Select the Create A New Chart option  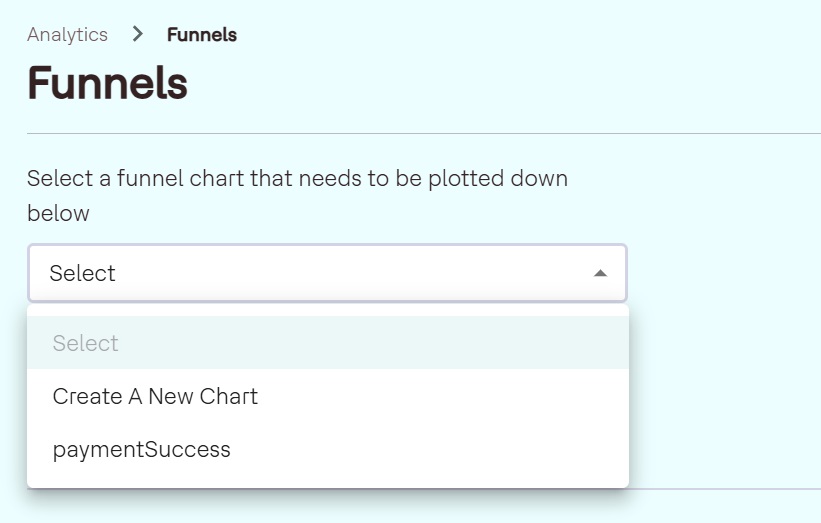point(155,396)
